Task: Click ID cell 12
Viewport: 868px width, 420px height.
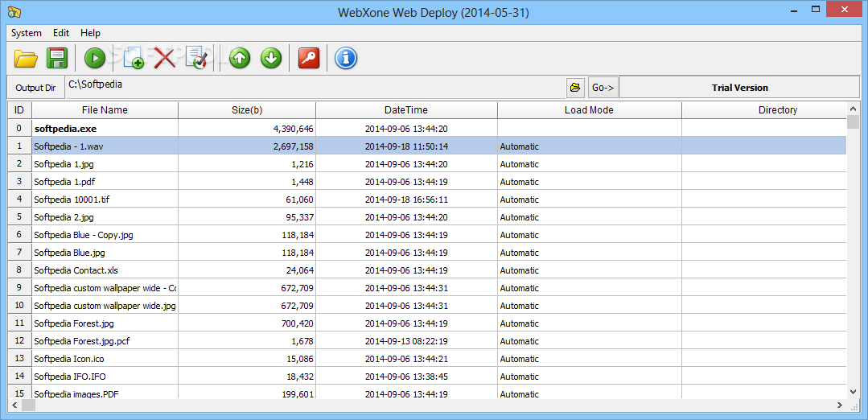Action: 19,341
